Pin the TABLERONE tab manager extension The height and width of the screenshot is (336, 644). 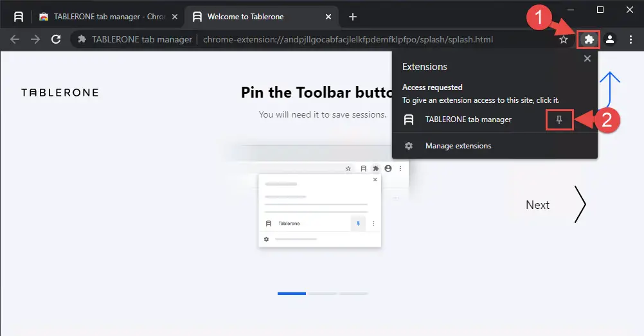coord(559,119)
